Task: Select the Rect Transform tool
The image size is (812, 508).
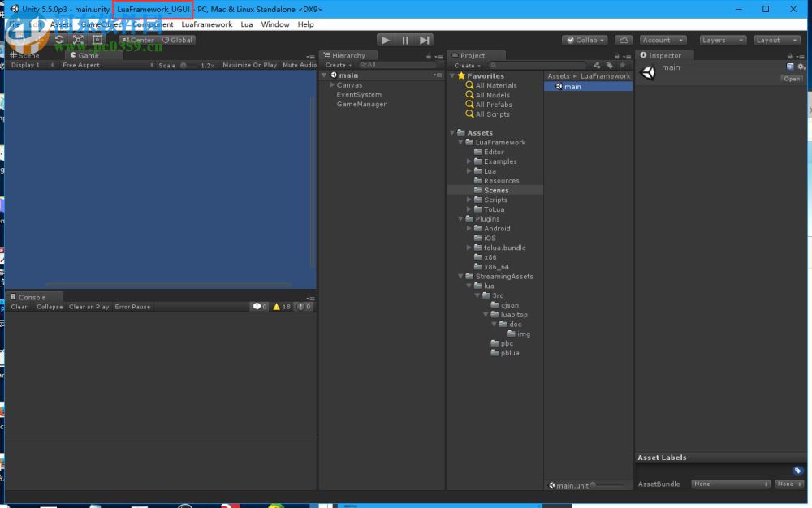Action: [97, 39]
